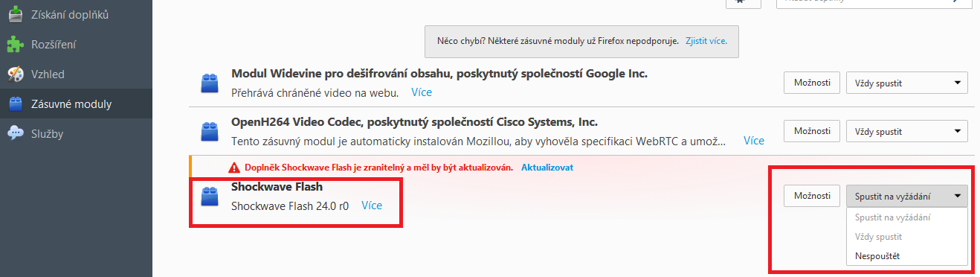Click the Služby speech bubble icon
980x277 pixels.
[x=15, y=134]
